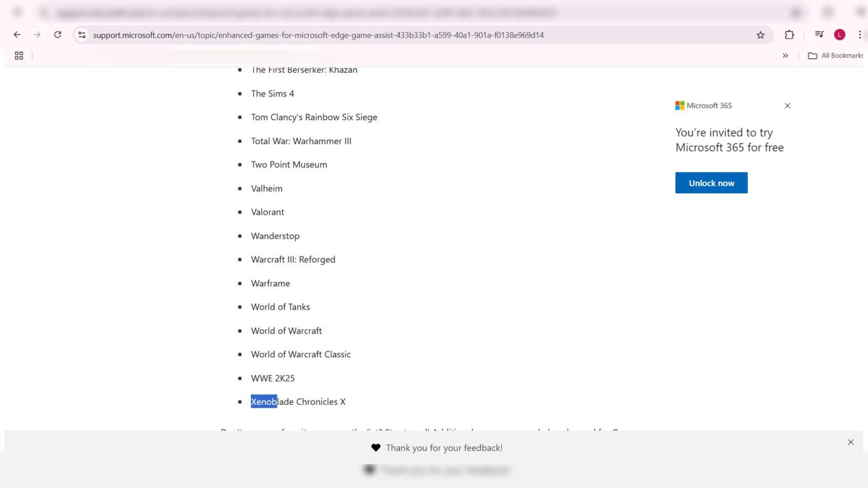The width and height of the screenshot is (868, 488).
Task: Click 'The First Berserker: Khazan' entry
Action: point(304,70)
